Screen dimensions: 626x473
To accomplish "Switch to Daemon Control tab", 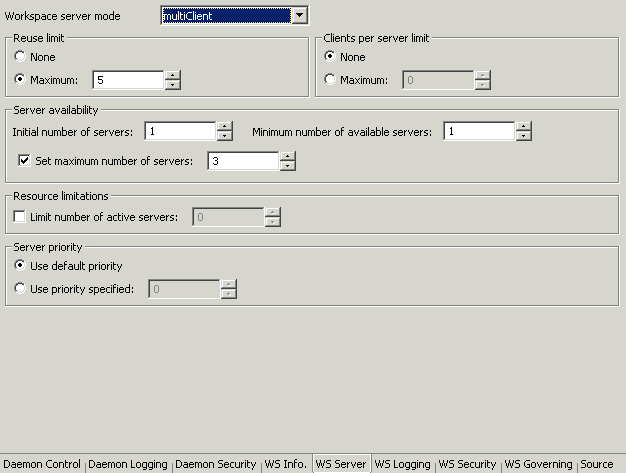I will 42,464.
